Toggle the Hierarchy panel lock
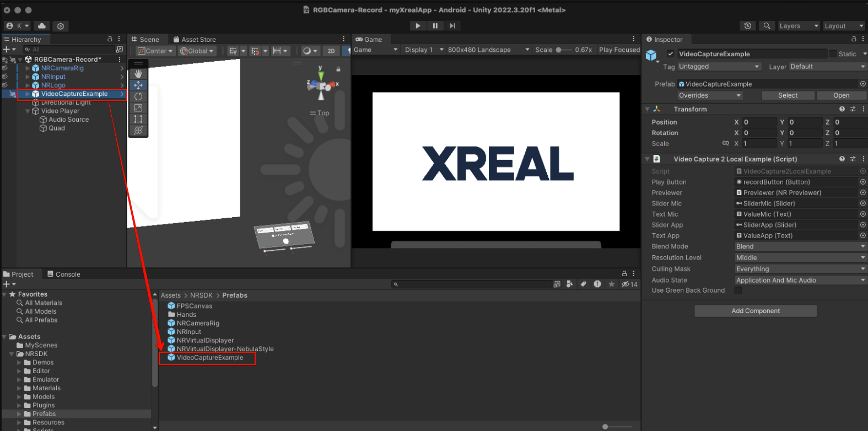 click(x=110, y=39)
